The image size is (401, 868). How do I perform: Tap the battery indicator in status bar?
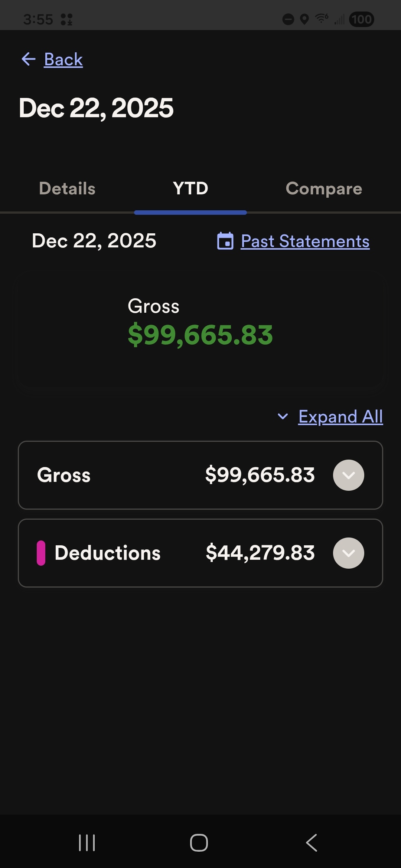click(x=361, y=19)
